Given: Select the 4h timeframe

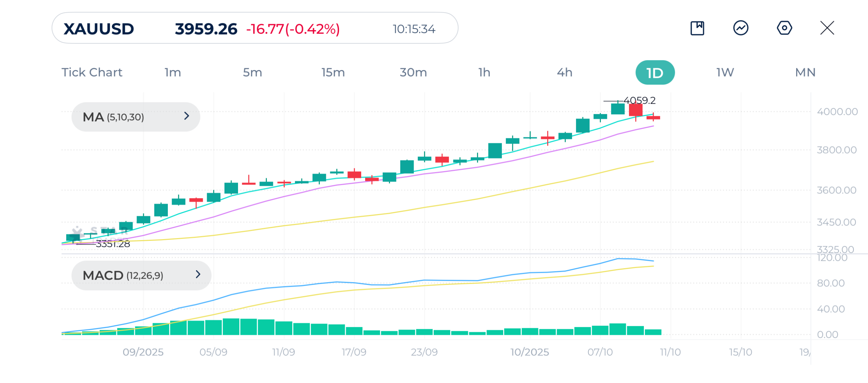Looking at the screenshot, I should (565, 72).
